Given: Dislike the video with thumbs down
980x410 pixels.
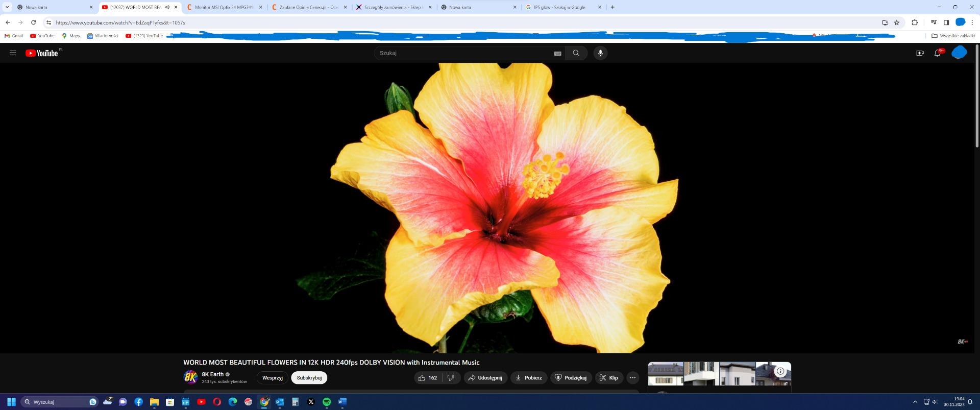Looking at the screenshot, I should [x=451, y=378].
